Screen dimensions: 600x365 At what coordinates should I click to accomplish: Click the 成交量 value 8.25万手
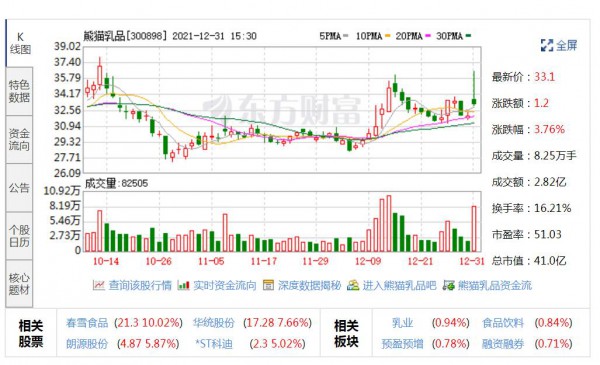tap(555, 156)
